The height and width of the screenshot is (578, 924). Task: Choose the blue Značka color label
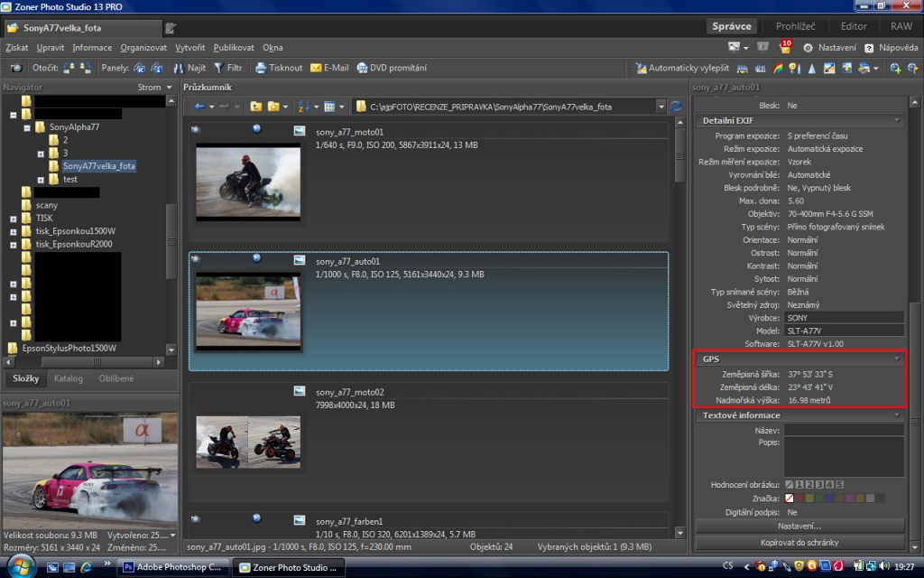click(x=830, y=499)
